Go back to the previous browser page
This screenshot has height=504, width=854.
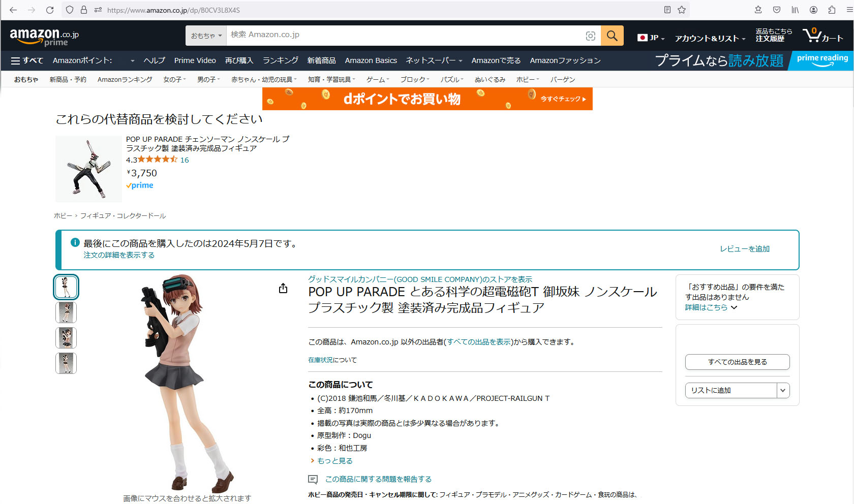click(13, 10)
